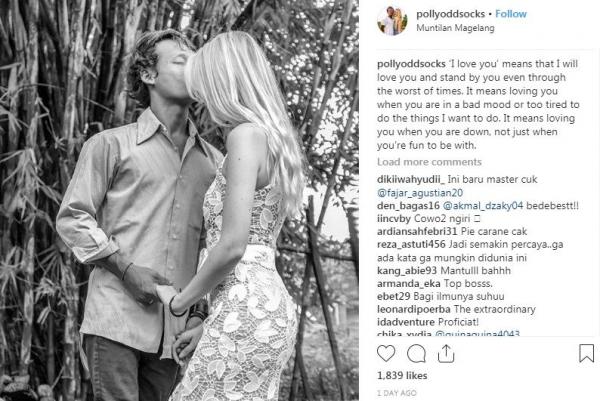
Task: Expand Load more comments
Action: pos(429,162)
